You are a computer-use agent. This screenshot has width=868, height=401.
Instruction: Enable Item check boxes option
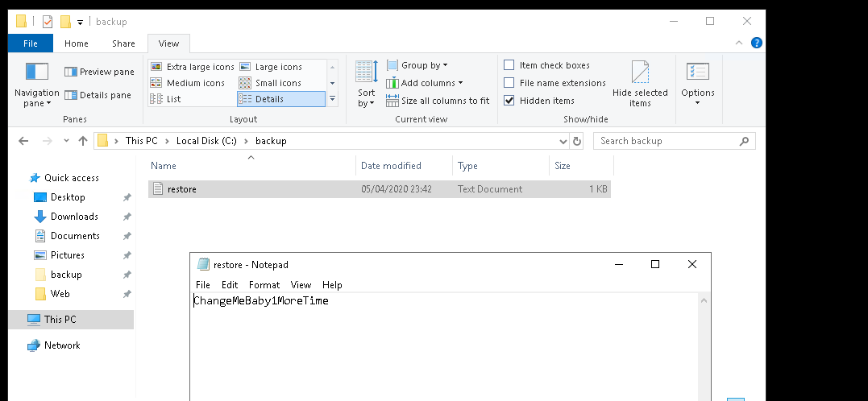coord(509,65)
